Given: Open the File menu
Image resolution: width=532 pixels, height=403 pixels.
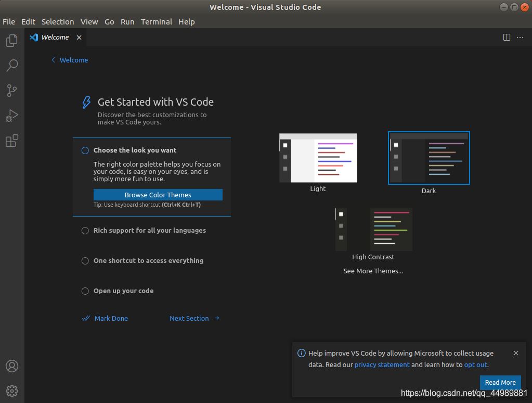Looking at the screenshot, I should point(9,22).
